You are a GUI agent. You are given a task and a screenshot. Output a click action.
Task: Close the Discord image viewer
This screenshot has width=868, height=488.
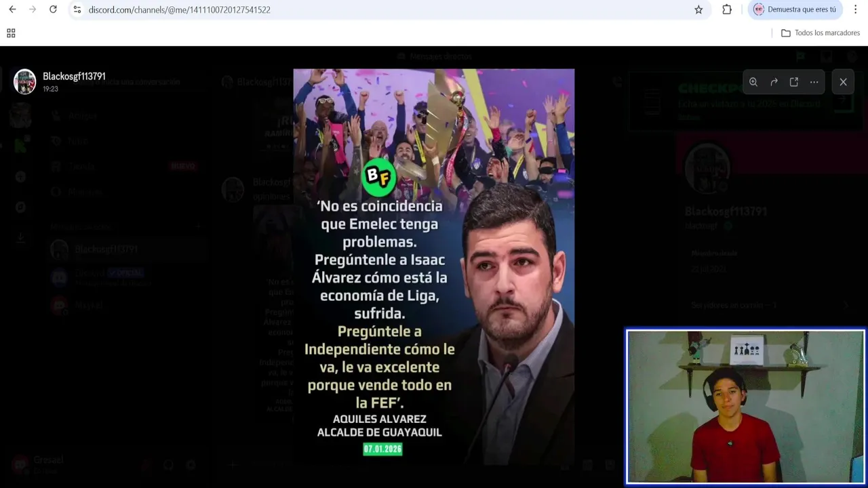click(843, 82)
